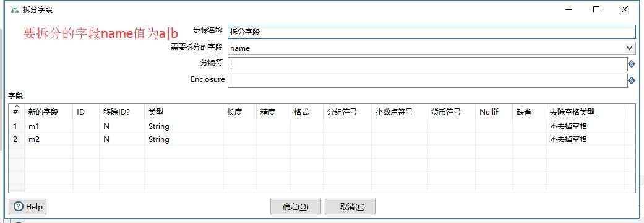Click 移除ID? value N in row m2

[x=122, y=139]
